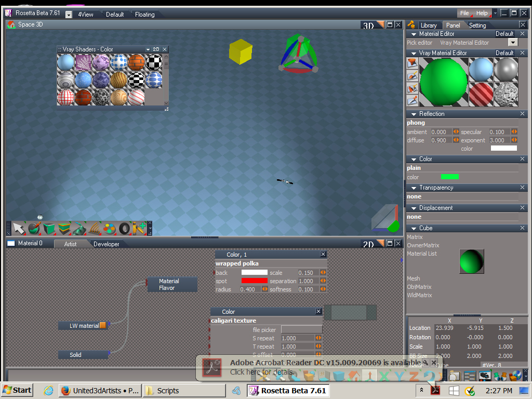Screen dimensions: 532x399
Task: Open the Help menu
Action: (x=482, y=13)
